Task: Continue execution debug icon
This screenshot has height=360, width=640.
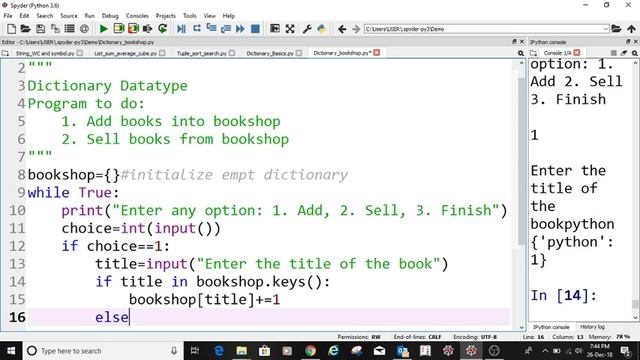Action: coord(240,29)
